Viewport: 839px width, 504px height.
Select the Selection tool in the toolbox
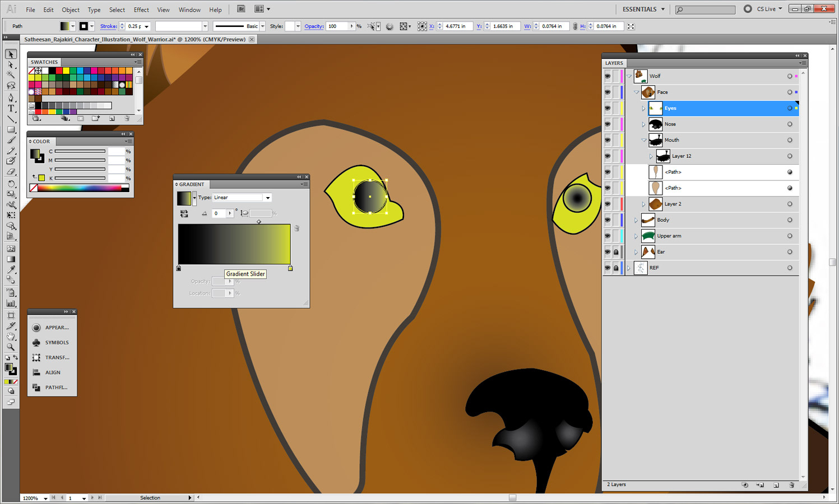click(x=11, y=54)
